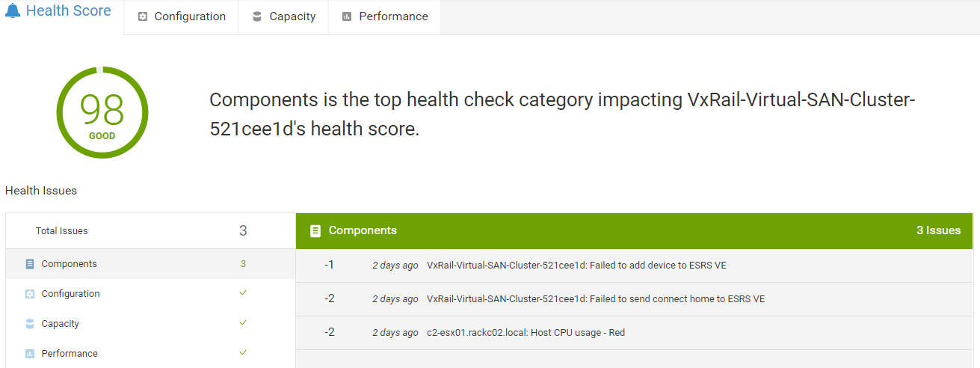Viewport: 980px width, 368px height.
Task: Click the Configuration tab icon
Action: point(143,16)
